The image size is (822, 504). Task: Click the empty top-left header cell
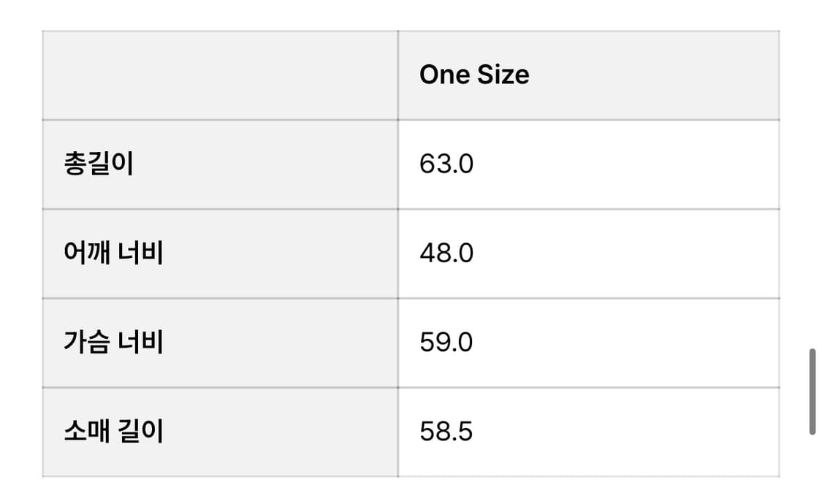click(219, 75)
